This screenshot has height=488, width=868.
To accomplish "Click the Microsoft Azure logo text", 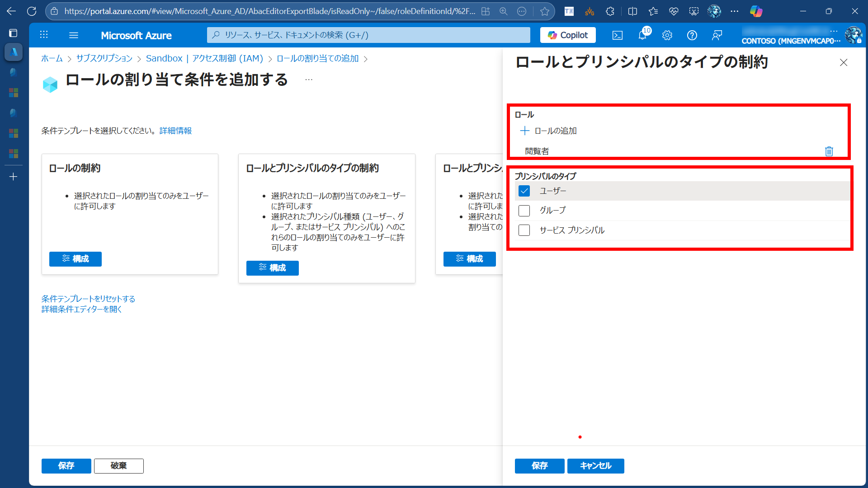I will 136,35.
